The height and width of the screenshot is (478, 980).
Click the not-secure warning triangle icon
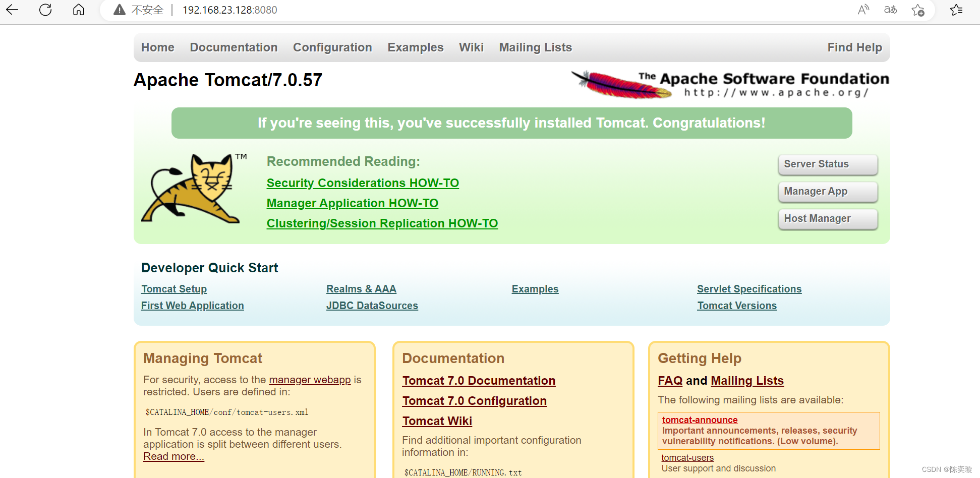pos(120,10)
